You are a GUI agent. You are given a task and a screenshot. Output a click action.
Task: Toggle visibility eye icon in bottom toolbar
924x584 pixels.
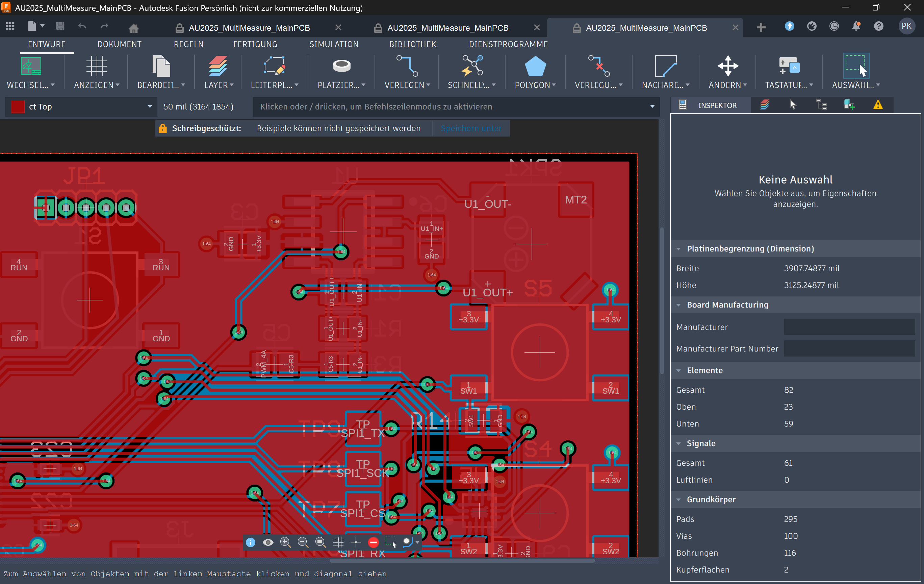(x=268, y=542)
